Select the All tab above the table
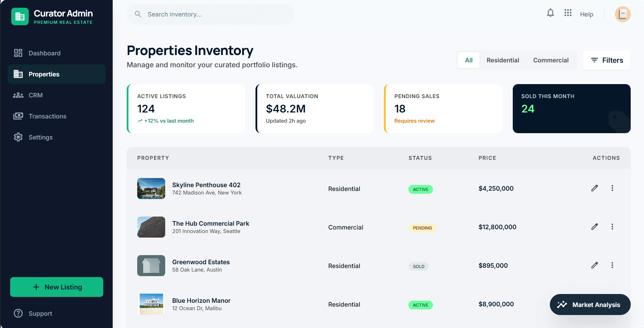644x328 pixels. pos(468,60)
